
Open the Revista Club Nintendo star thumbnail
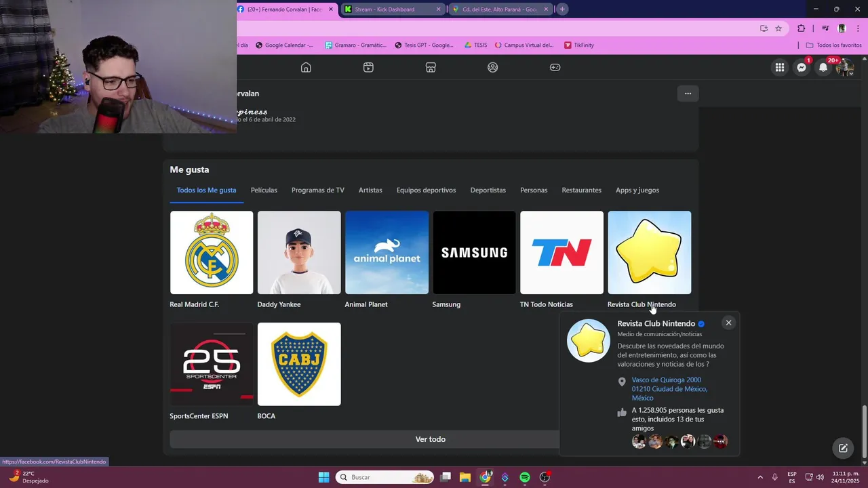pos(649,252)
